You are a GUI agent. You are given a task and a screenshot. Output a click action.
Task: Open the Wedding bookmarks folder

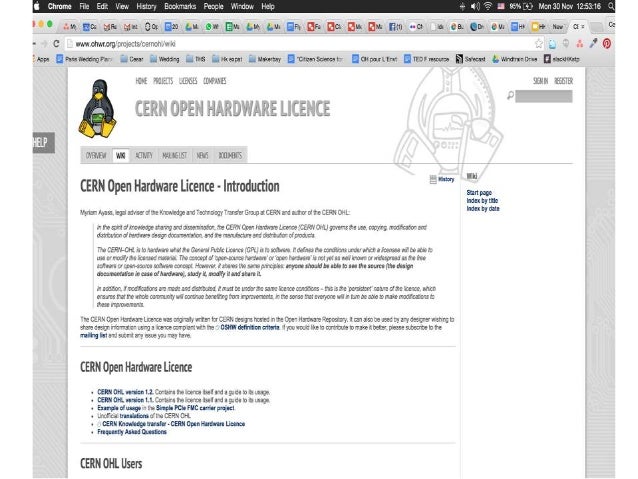164,59
